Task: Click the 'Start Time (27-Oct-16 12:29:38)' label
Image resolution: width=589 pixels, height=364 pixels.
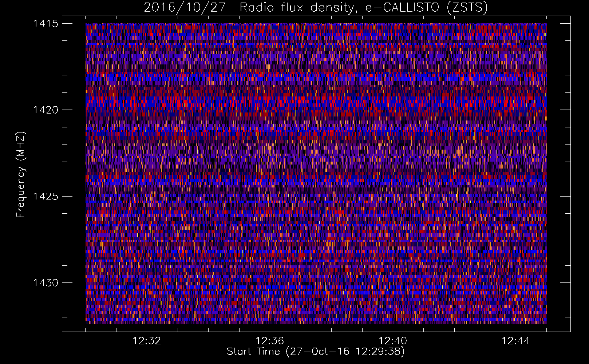Action: 316,352
